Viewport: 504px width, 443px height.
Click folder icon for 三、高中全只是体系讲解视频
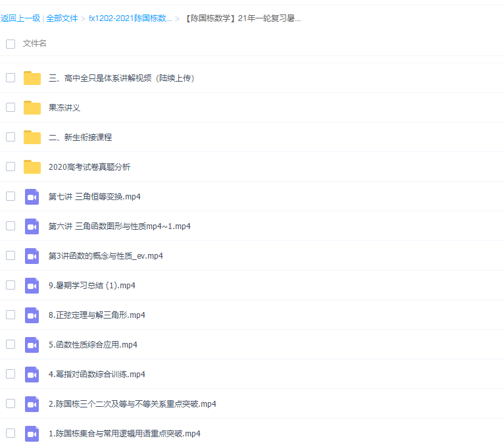[32, 78]
